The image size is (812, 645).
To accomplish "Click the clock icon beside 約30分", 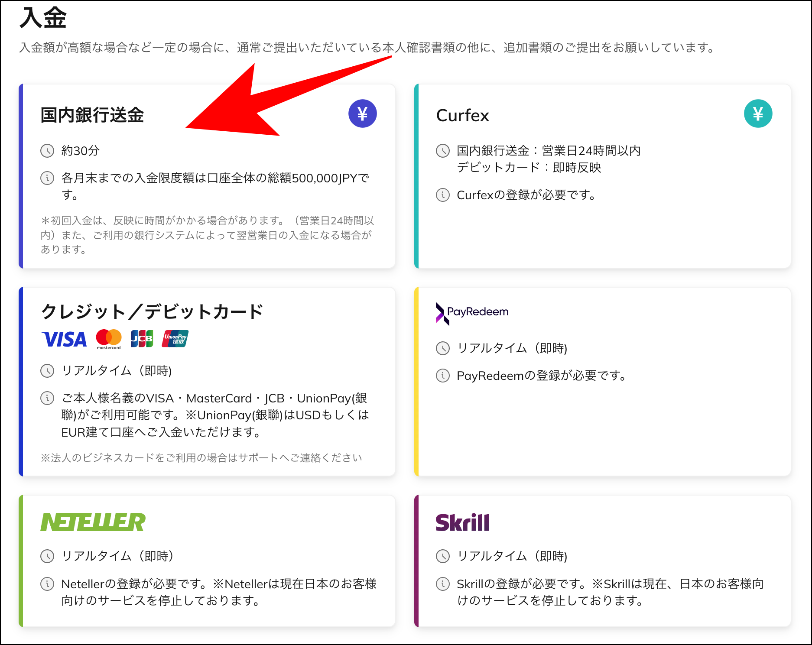I will pos(47,151).
